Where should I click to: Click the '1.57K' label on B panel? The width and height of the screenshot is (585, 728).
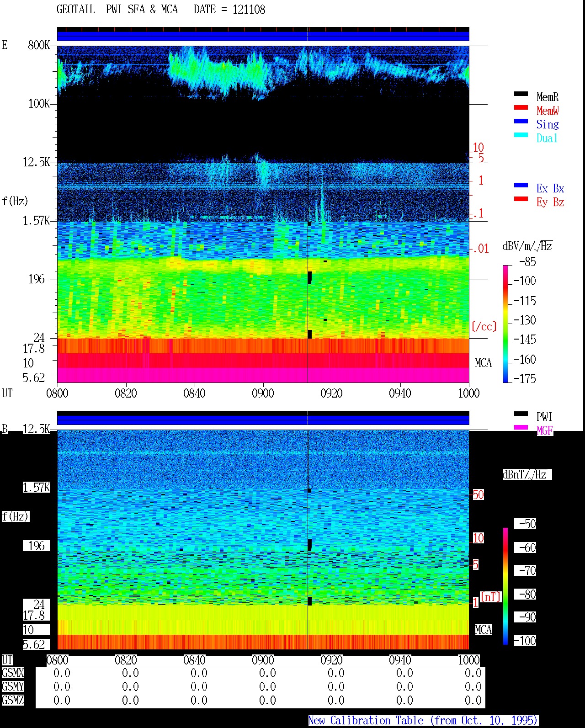[36, 488]
